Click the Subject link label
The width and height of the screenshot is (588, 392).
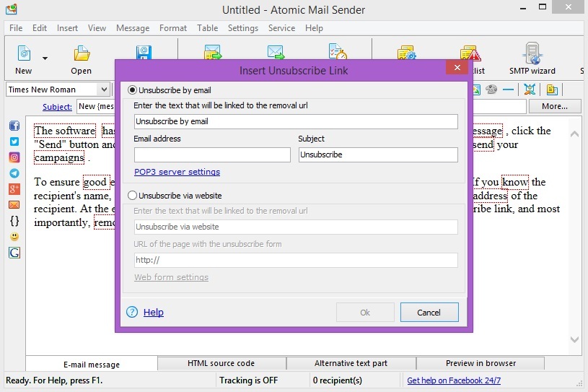(x=57, y=107)
